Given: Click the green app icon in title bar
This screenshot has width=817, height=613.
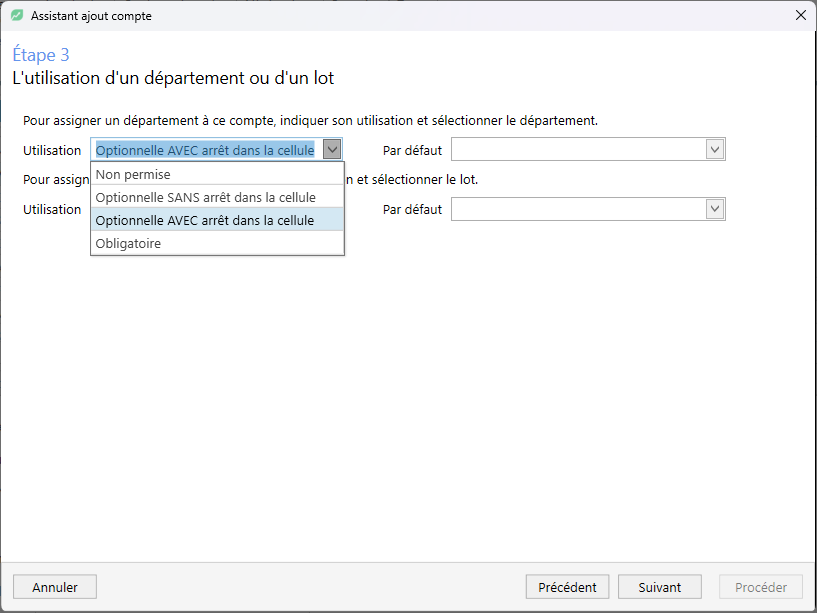Looking at the screenshot, I should coord(17,16).
